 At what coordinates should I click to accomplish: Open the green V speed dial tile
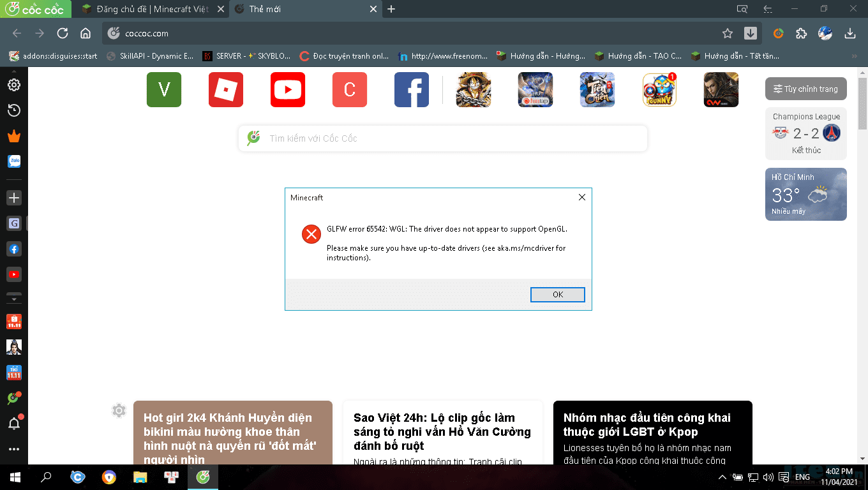pos(164,89)
